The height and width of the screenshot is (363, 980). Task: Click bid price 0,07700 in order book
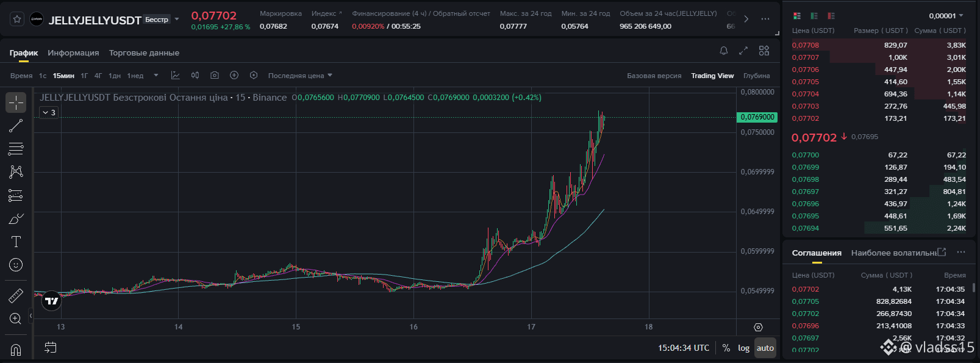[x=806, y=155]
